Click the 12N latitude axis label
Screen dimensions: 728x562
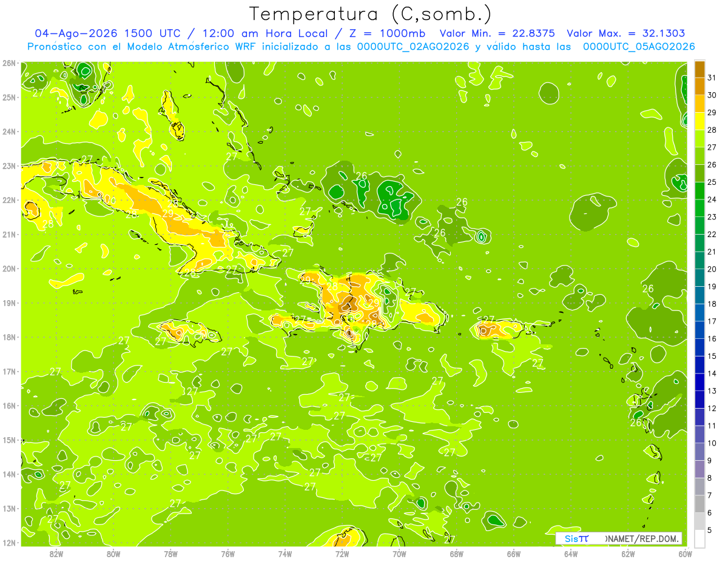tap(9, 543)
